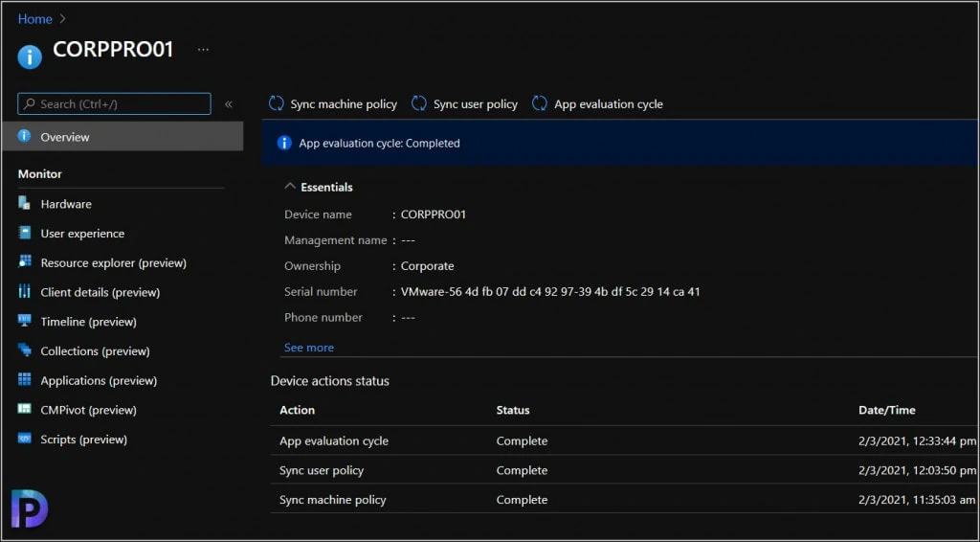Click the Device actions status heading
The height and width of the screenshot is (542, 980).
tap(330, 381)
